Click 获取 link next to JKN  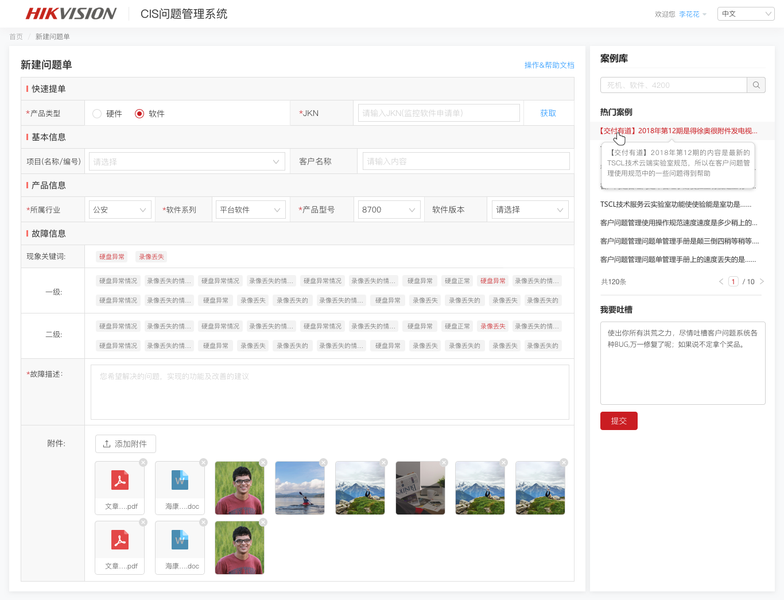[x=548, y=113]
